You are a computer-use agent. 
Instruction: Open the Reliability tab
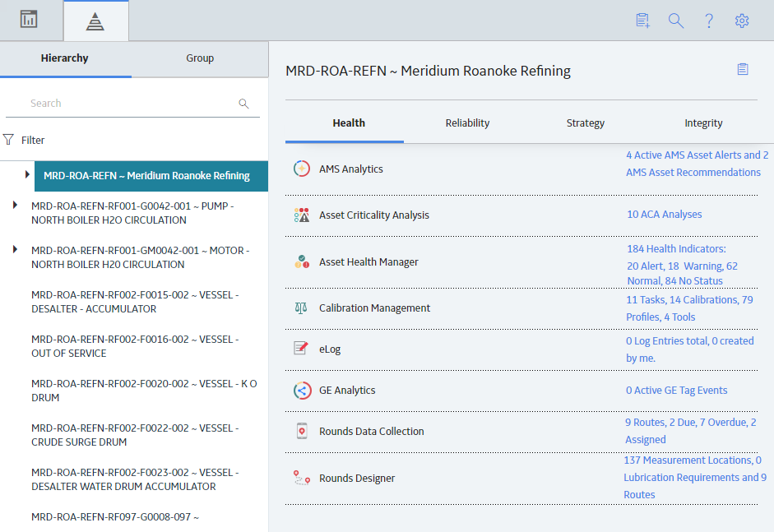click(467, 123)
